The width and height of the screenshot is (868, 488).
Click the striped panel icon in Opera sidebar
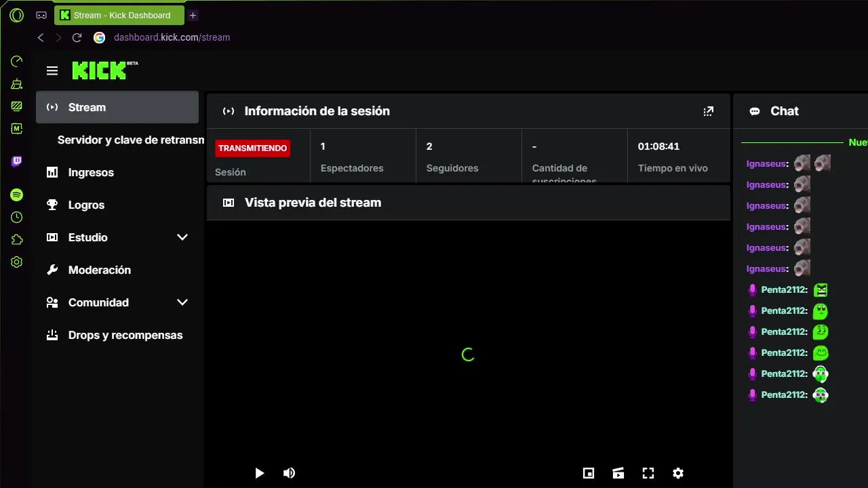click(17, 106)
